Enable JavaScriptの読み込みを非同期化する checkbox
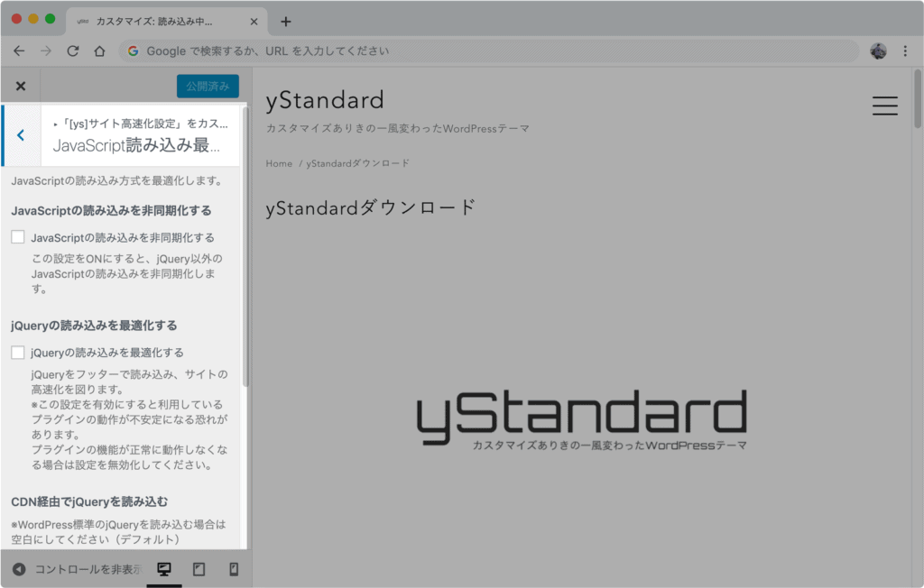The width and height of the screenshot is (924, 588). (x=18, y=237)
